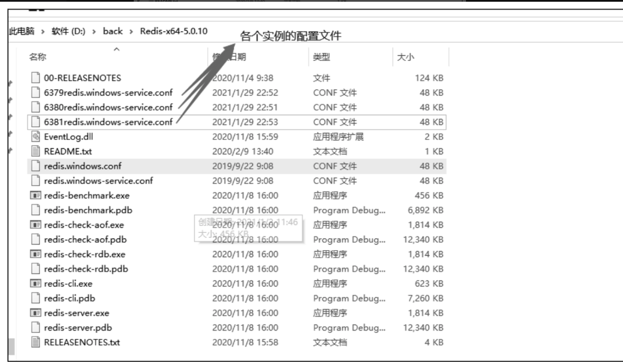Select file name 6379redis.windows-service.conf
The height and width of the screenshot is (364, 623).
coord(108,93)
